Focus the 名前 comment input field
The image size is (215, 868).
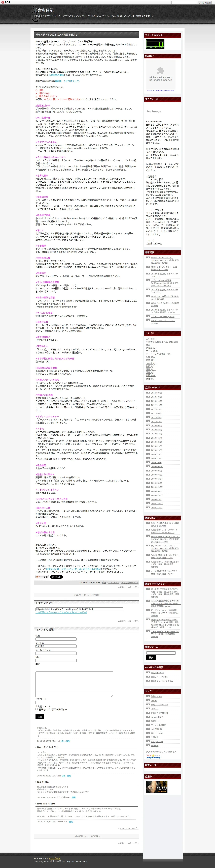[x=56, y=639]
